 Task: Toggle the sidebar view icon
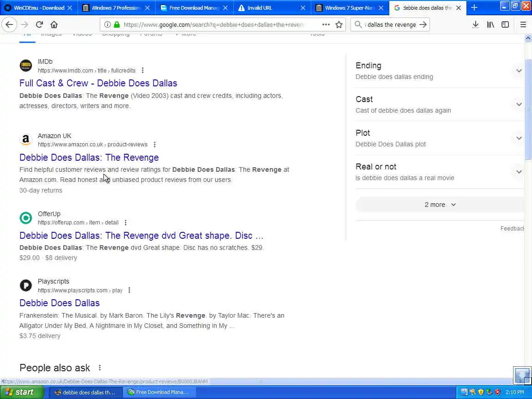point(505,24)
